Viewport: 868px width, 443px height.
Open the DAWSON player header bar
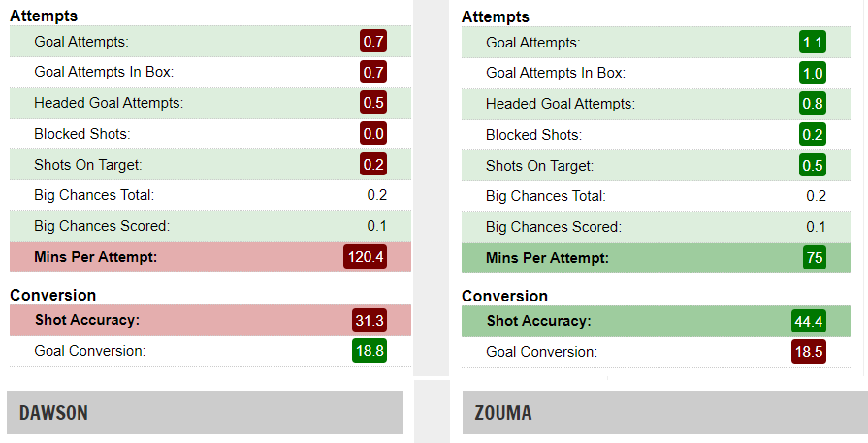click(205, 413)
